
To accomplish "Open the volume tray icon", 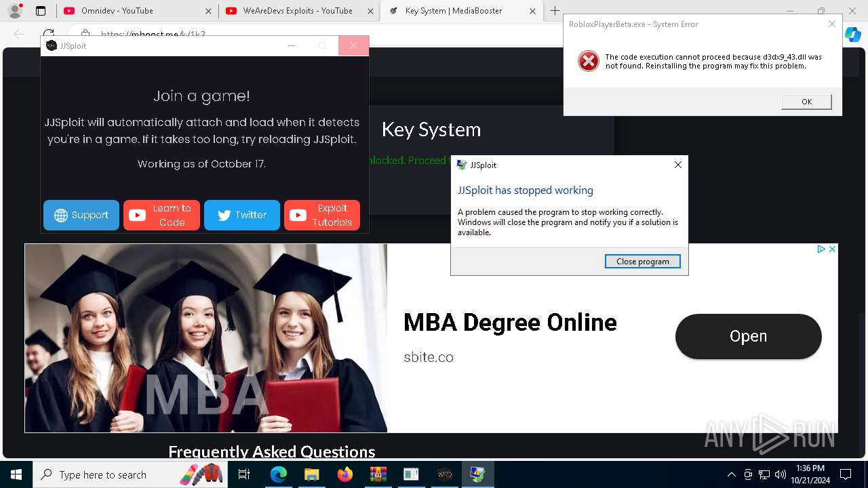I will tap(781, 474).
